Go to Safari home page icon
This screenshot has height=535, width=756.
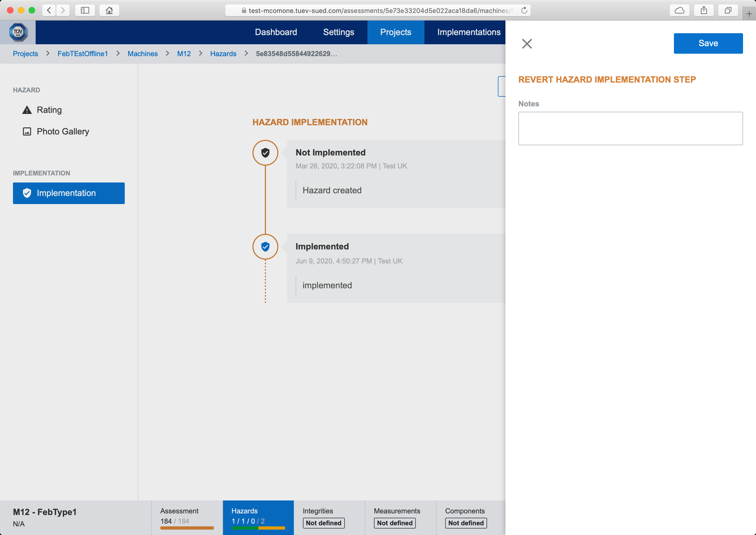[x=109, y=11]
